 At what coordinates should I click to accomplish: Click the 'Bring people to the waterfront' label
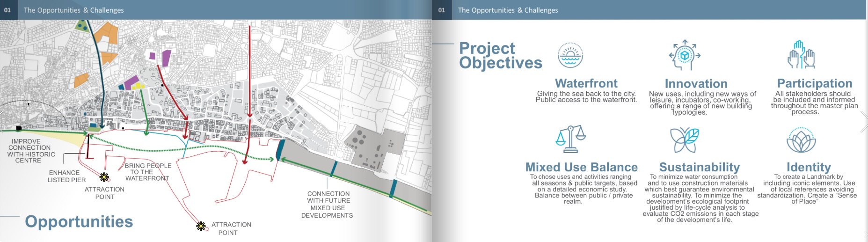coord(147,172)
